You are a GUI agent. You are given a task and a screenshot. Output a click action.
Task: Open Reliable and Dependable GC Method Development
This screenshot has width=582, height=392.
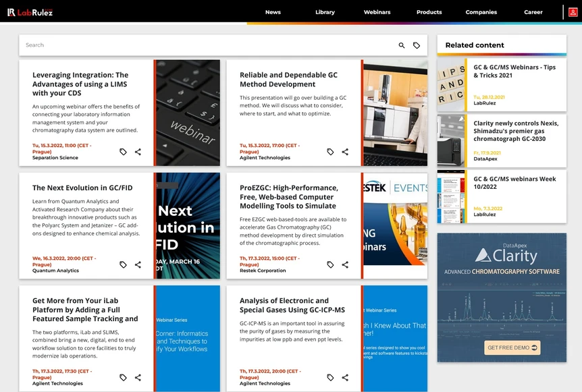pos(288,80)
